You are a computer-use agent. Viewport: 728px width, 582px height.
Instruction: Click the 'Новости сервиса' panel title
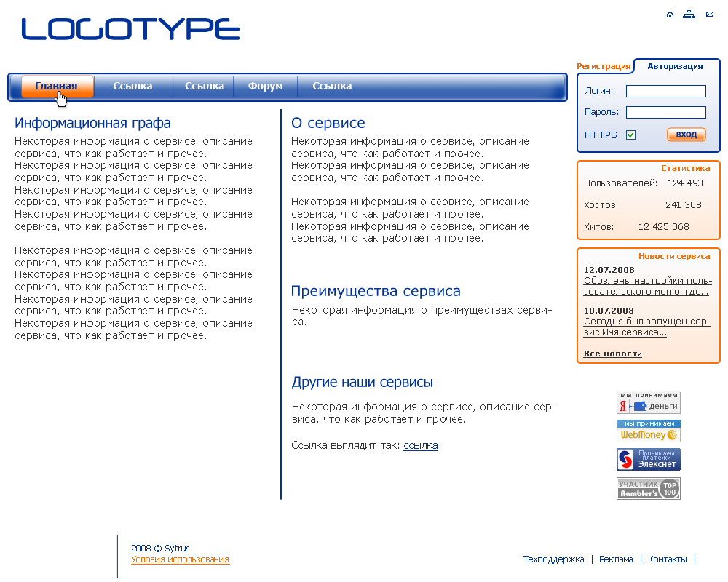click(x=674, y=256)
